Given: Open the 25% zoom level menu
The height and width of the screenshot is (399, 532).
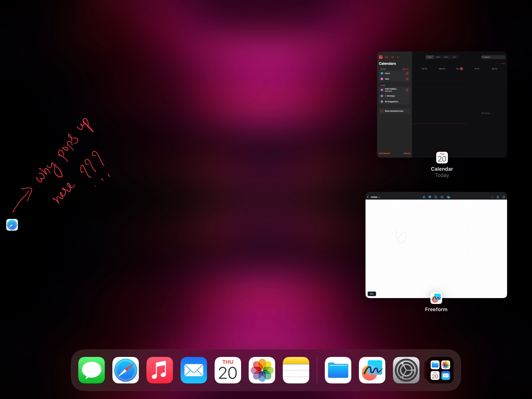Looking at the screenshot, I should point(372,294).
